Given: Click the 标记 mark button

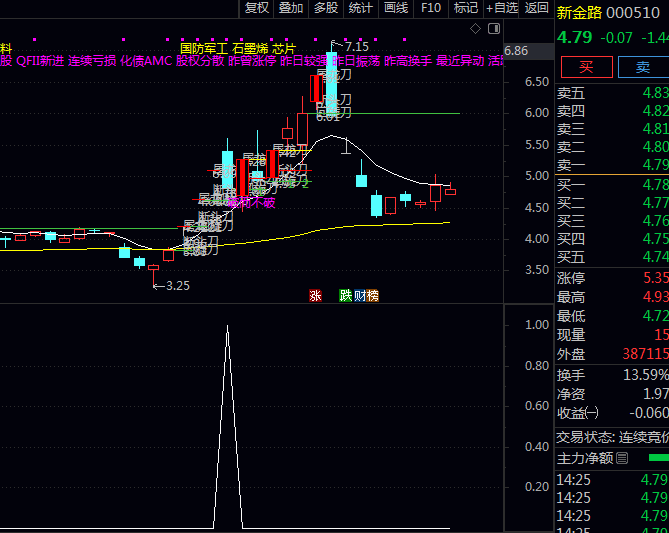Looking at the screenshot, I should (466, 8).
